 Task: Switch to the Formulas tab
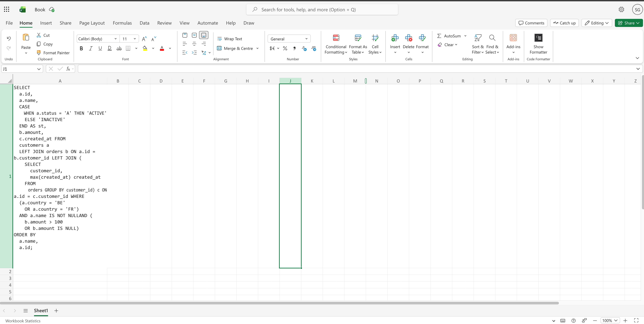tap(122, 23)
